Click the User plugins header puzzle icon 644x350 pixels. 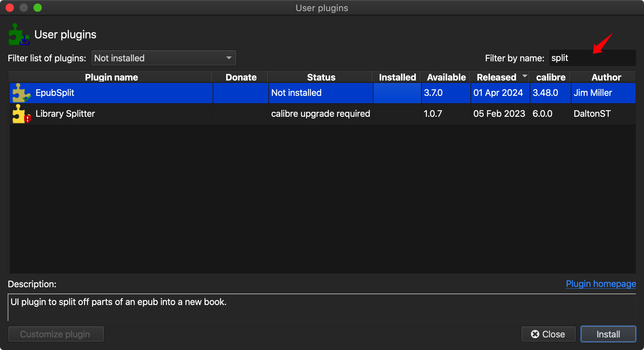(19, 34)
